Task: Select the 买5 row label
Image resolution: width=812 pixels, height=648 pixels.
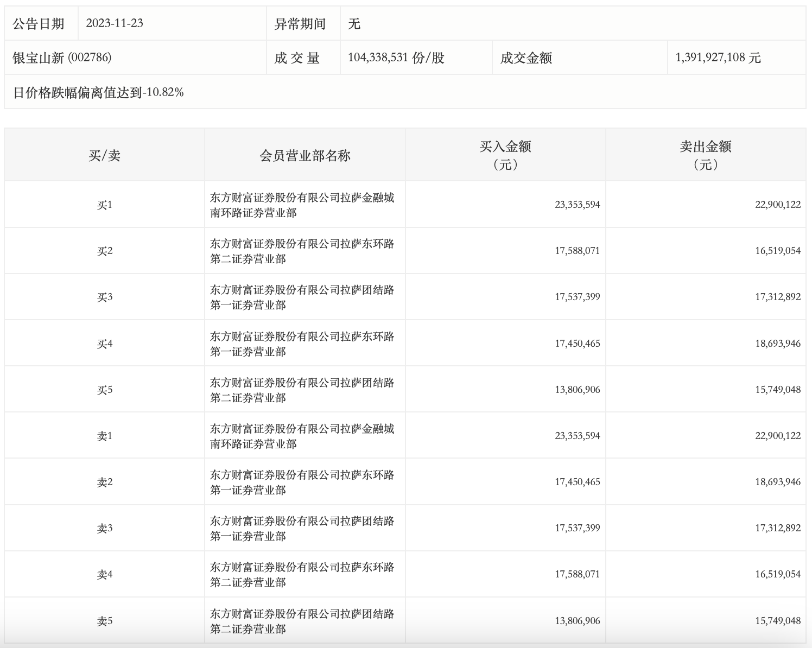Action: tap(104, 390)
